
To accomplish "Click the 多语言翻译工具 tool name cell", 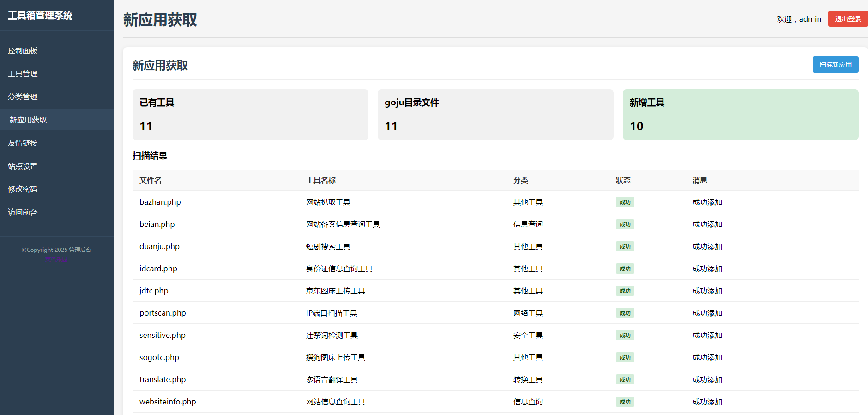I will coord(332,380).
